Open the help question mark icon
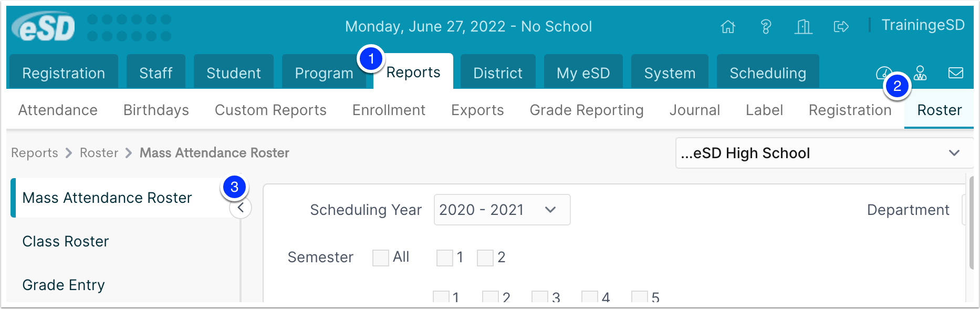This screenshot has height=309, width=980. [x=766, y=26]
